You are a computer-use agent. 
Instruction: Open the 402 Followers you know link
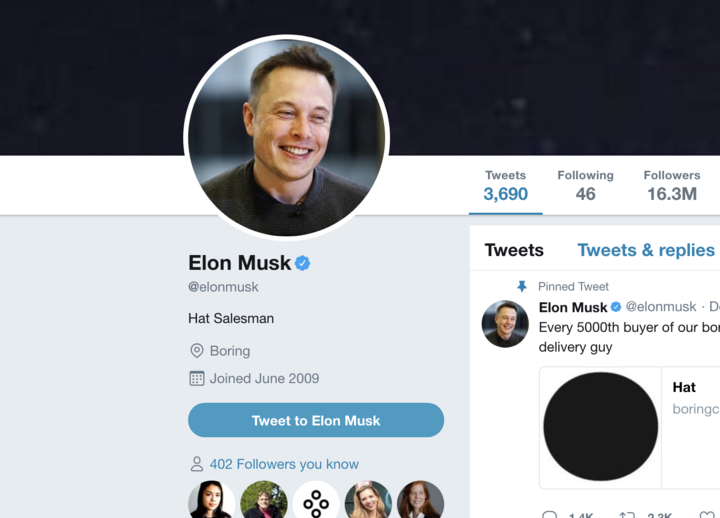click(x=284, y=464)
